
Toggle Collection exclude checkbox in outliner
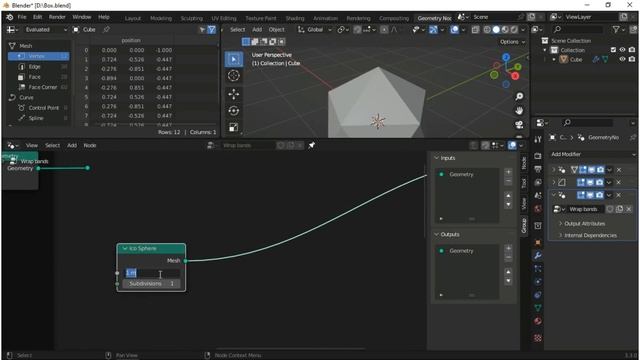(x=613, y=50)
